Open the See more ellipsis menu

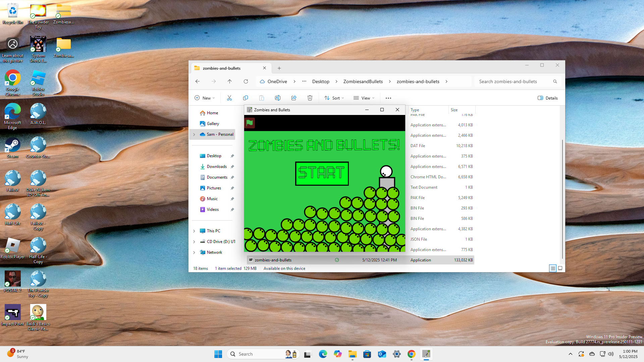(388, 98)
